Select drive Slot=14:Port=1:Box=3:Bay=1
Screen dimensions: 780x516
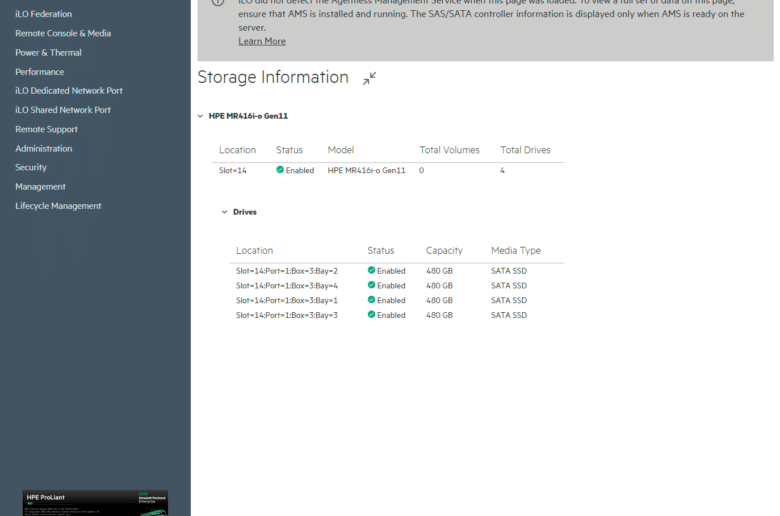tap(287, 301)
